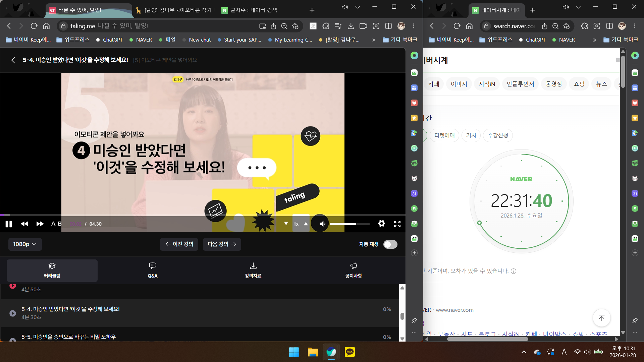Mute the video with speaker icon
The width and height of the screenshot is (644, 362).
click(322, 224)
